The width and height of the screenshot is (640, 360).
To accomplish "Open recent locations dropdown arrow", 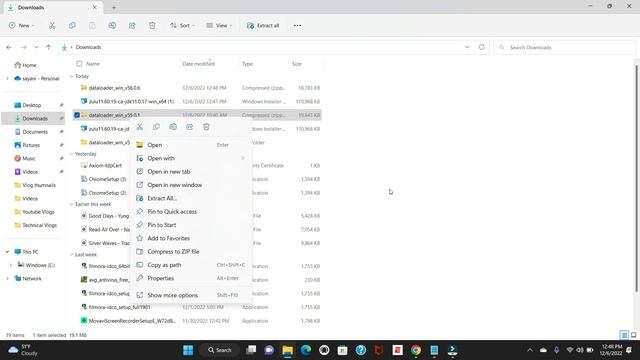I will (36, 47).
